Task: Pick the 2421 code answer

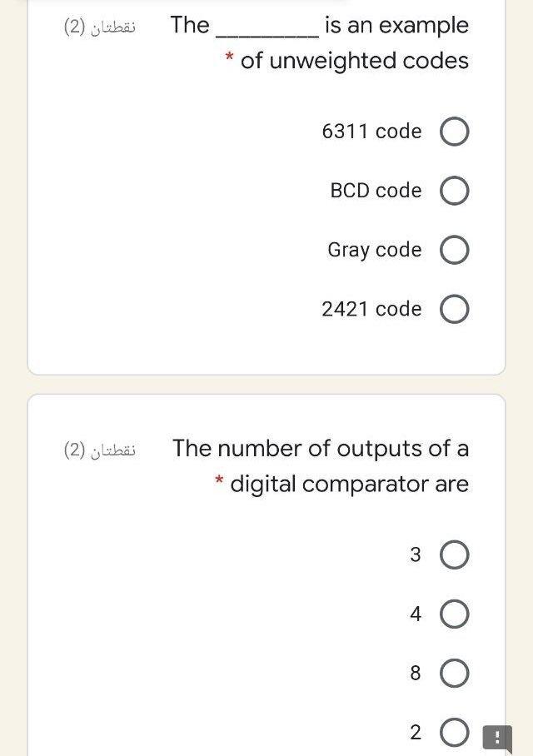Action: click(x=455, y=308)
